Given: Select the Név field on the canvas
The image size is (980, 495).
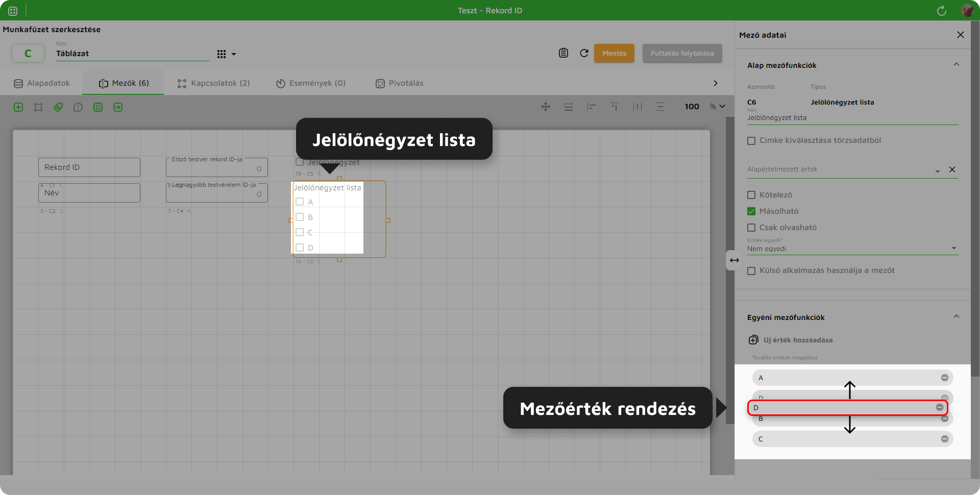Looking at the screenshot, I should pos(89,193).
